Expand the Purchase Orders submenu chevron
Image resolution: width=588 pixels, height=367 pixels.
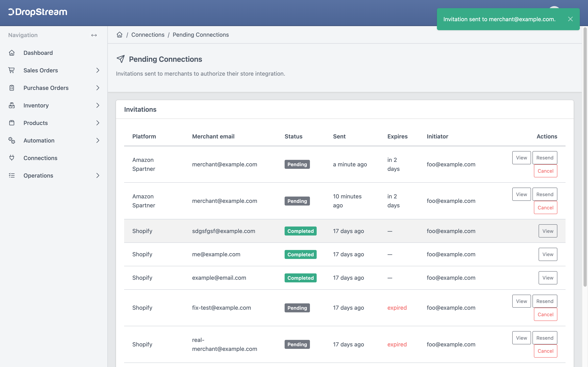point(98,88)
